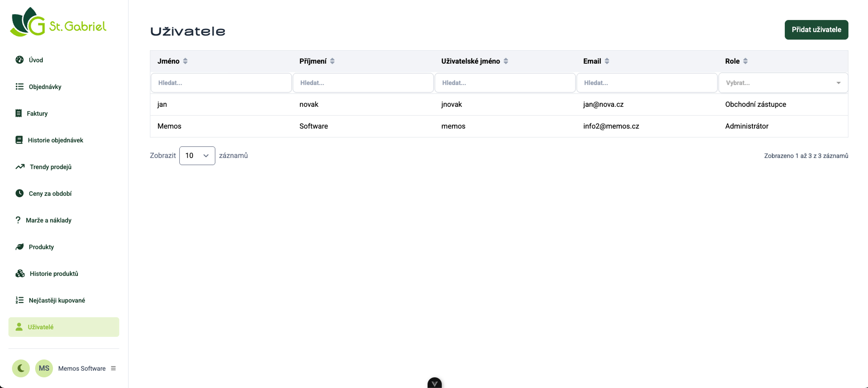Click the Produkty leaf icon
The width and height of the screenshot is (868, 388).
click(20, 247)
